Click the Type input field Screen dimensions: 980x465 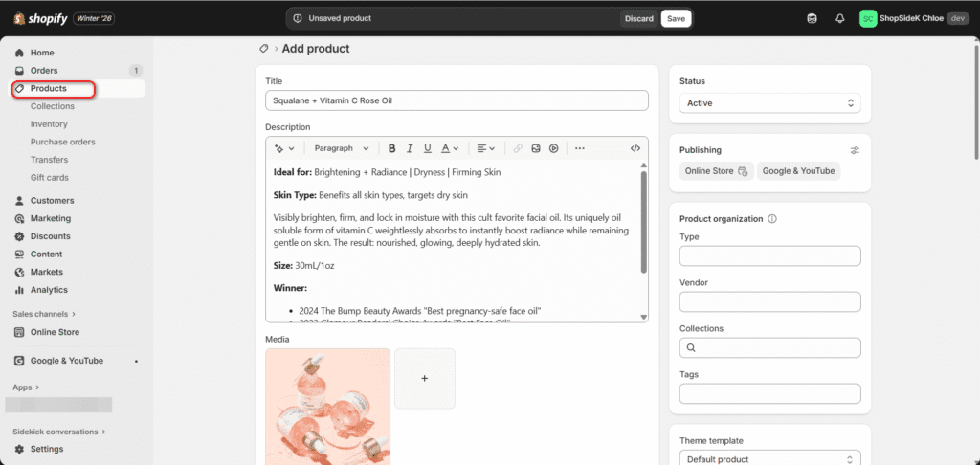click(770, 256)
